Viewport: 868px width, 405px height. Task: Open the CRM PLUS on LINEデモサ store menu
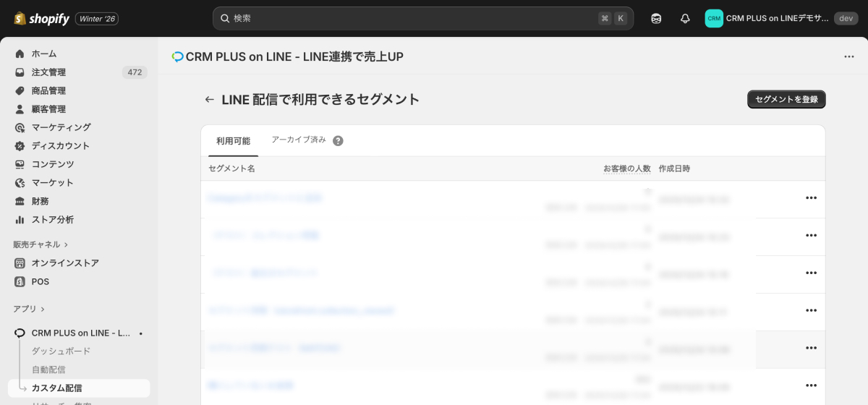782,18
